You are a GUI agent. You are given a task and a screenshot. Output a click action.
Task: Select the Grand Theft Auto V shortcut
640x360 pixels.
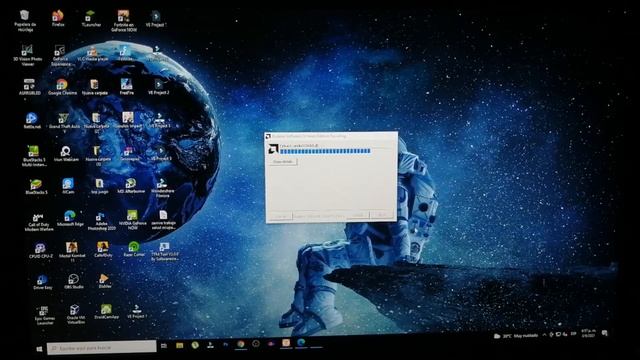pos(64,123)
